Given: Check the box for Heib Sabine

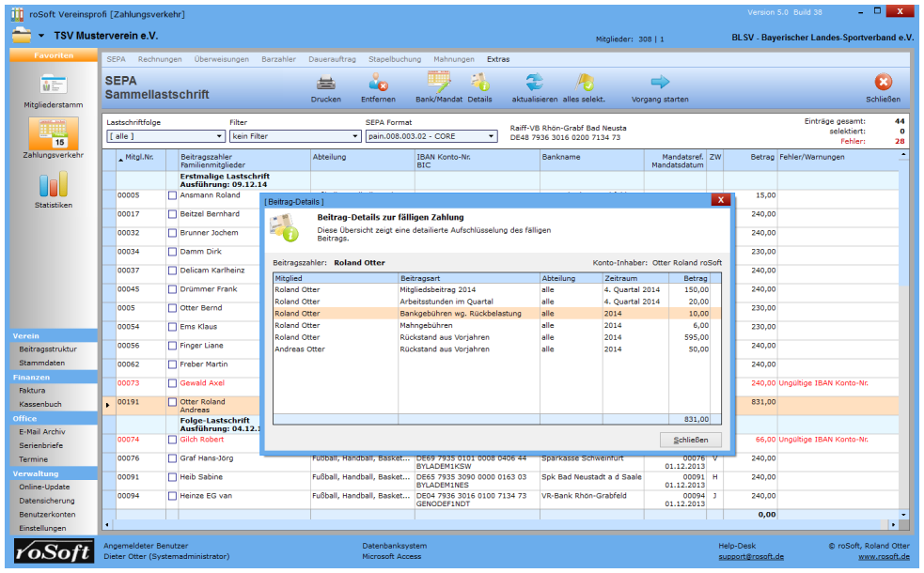Looking at the screenshot, I should pos(172,477).
